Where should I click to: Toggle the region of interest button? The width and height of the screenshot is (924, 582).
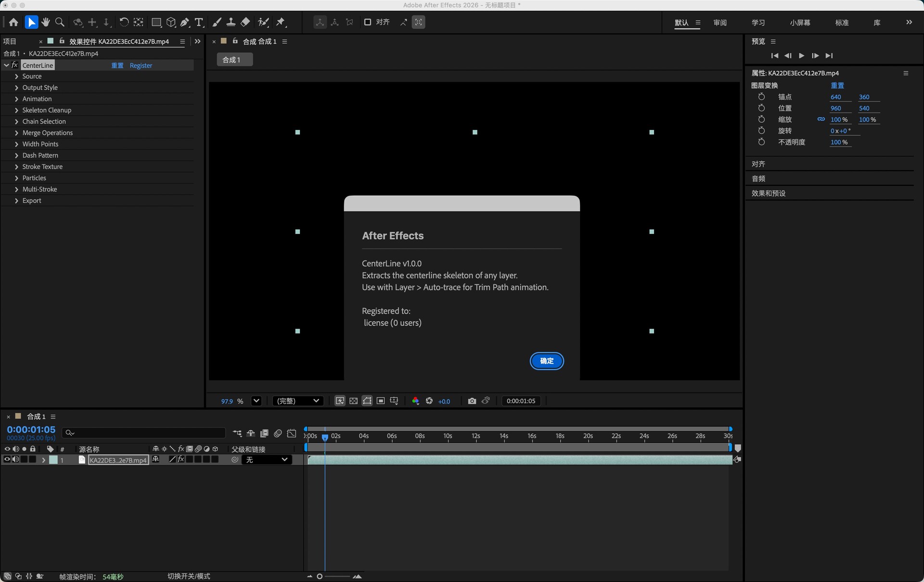[x=381, y=401]
